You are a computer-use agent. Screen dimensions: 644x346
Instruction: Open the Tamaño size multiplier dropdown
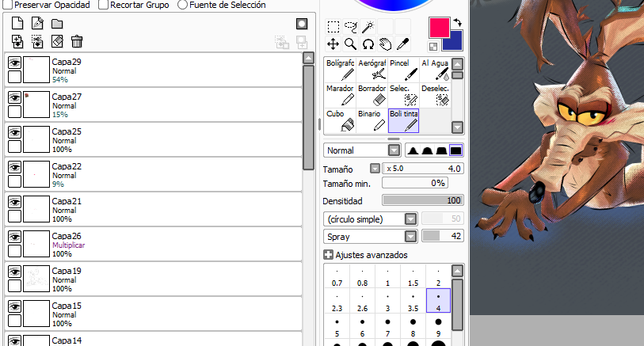coord(375,169)
